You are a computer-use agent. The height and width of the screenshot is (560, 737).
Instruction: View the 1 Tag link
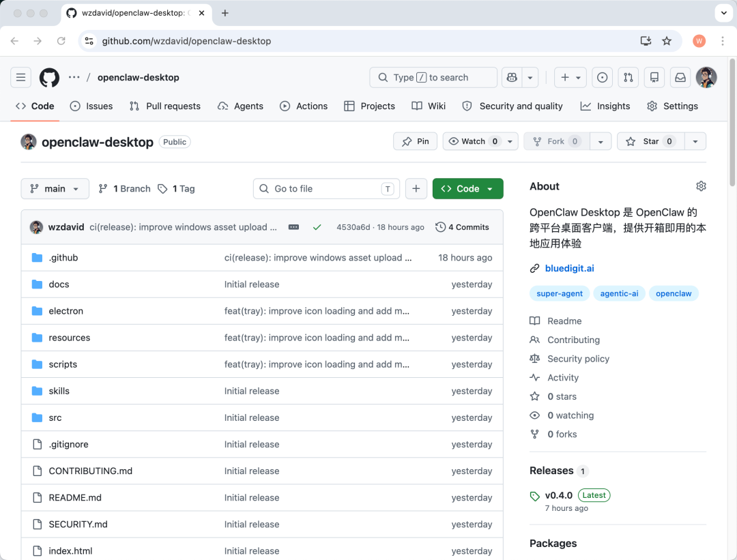point(176,189)
